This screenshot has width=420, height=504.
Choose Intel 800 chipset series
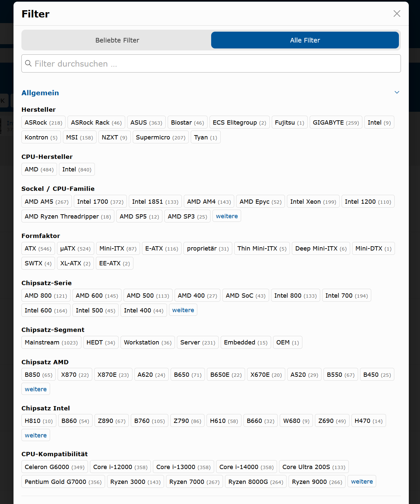(295, 295)
